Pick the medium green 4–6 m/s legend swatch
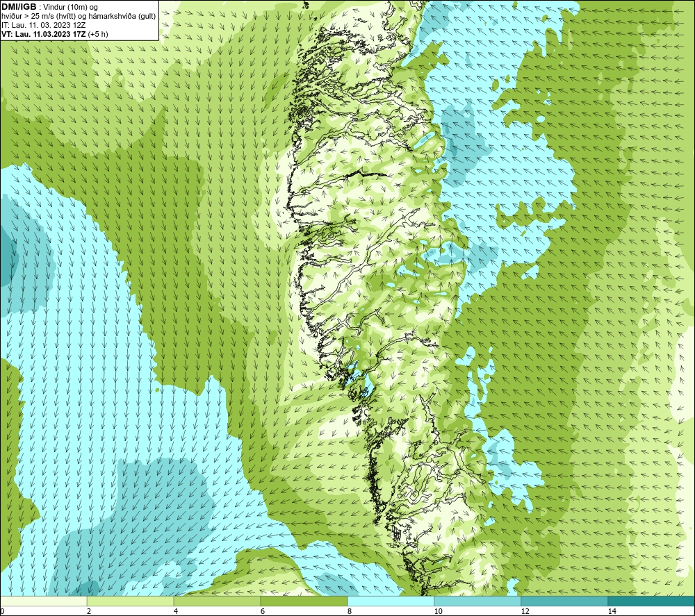 (217, 601)
